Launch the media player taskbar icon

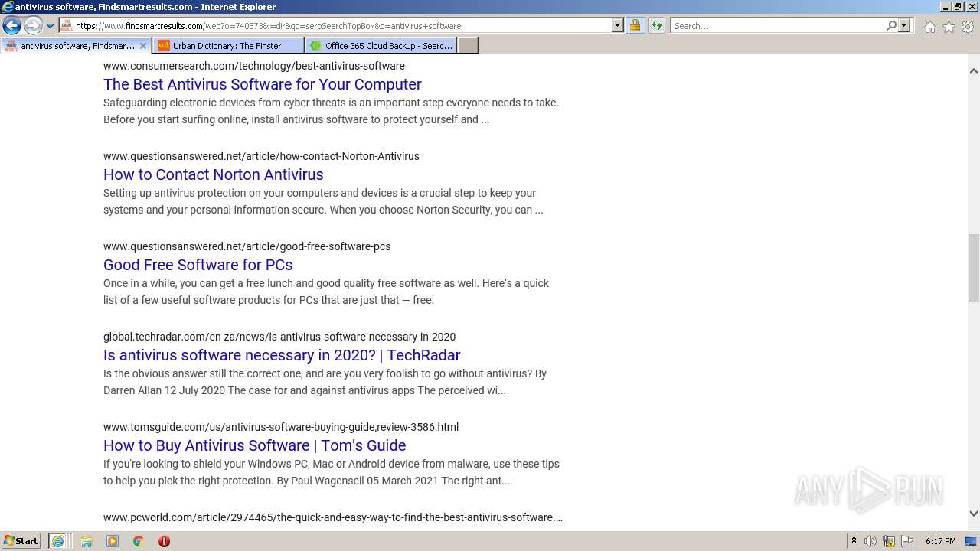[113, 541]
